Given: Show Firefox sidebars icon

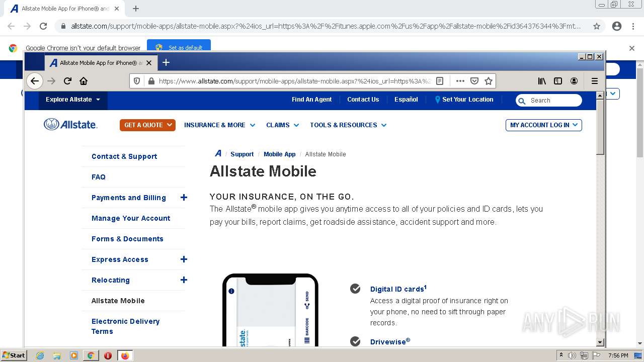Looking at the screenshot, I should (558, 81).
